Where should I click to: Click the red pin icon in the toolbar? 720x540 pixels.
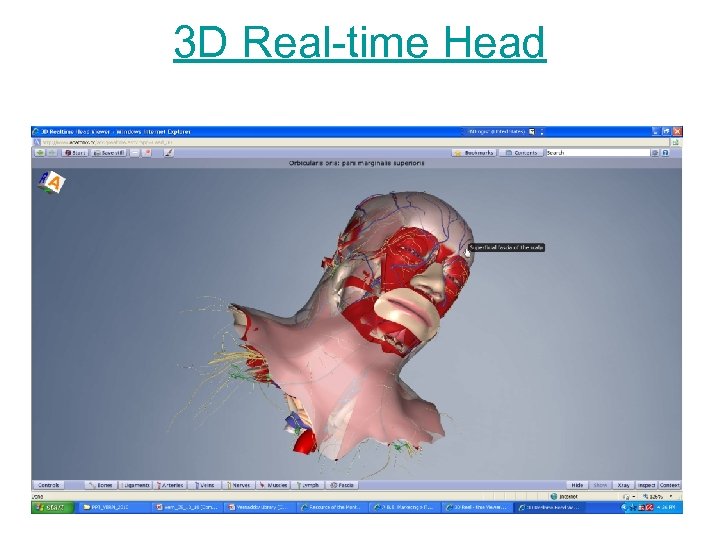(147, 152)
